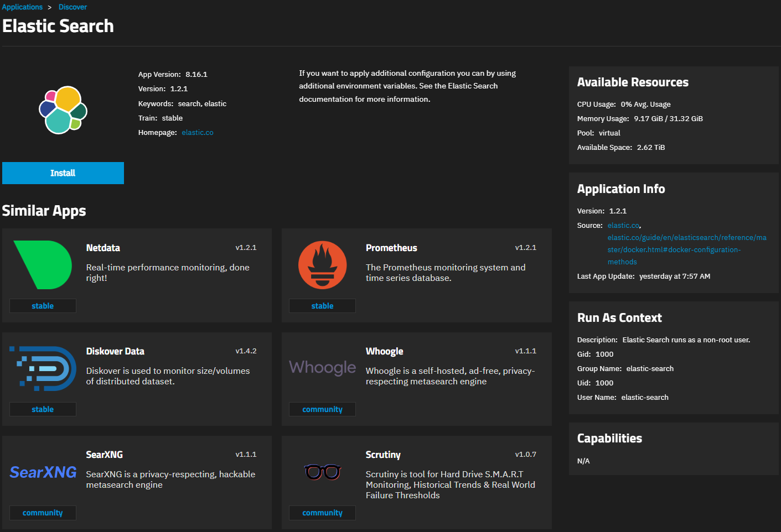The width and height of the screenshot is (781, 532).
Task: Click the stable badge on Prometheus
Action: (322, 306)
